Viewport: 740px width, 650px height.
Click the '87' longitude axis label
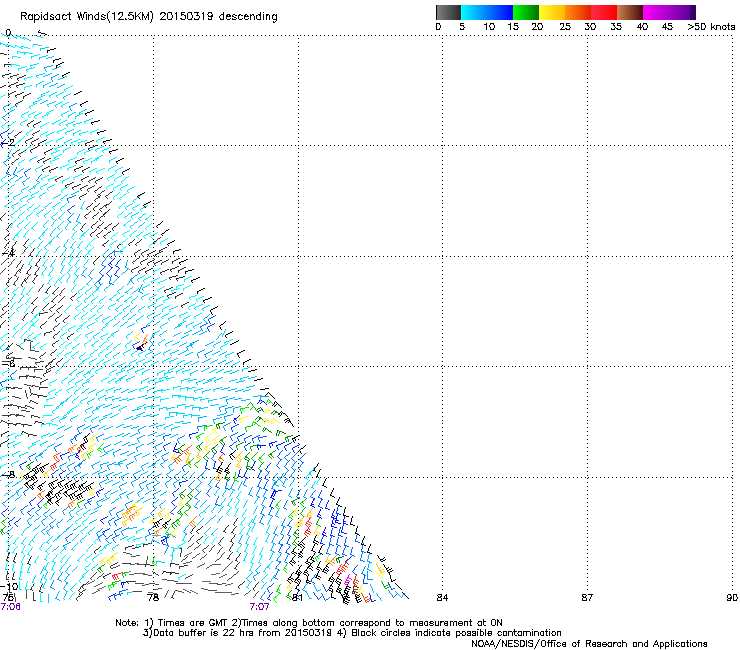point(587,598)
